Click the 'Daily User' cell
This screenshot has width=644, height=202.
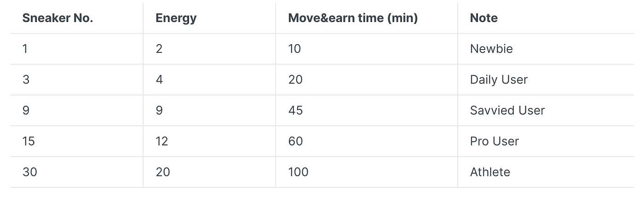coord(499,79)
